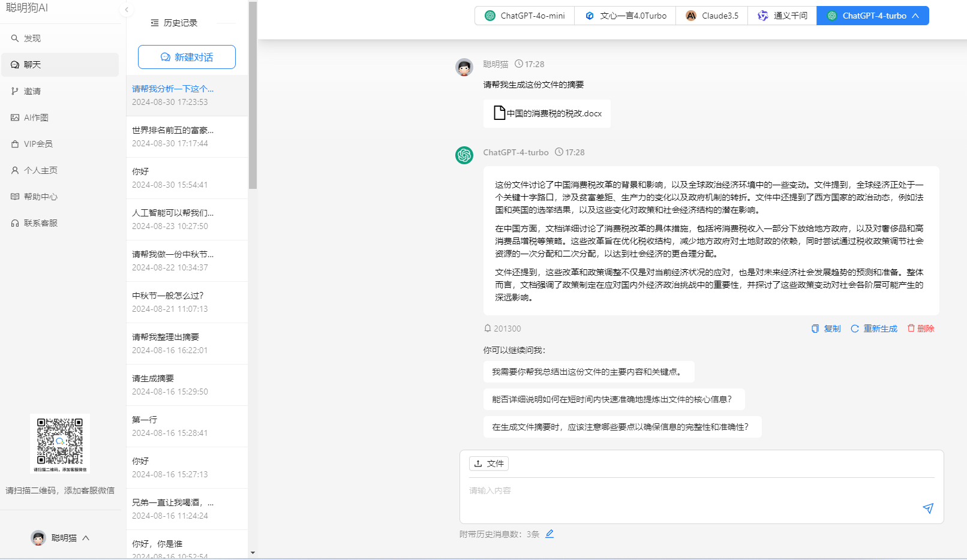This screenshot has height=560, width=967.
Task: Open the VIP会员 membership page
Action: [38, 144]
